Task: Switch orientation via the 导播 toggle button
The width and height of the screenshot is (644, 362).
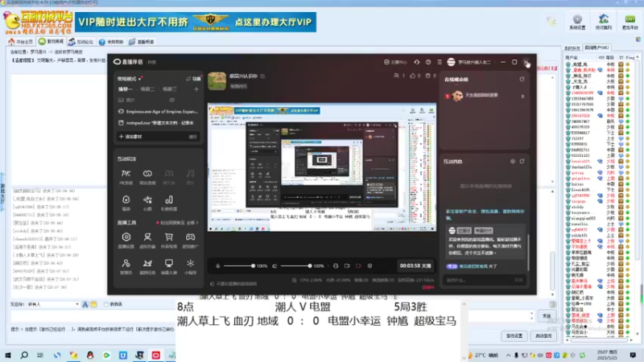Action: pos(193,79)
